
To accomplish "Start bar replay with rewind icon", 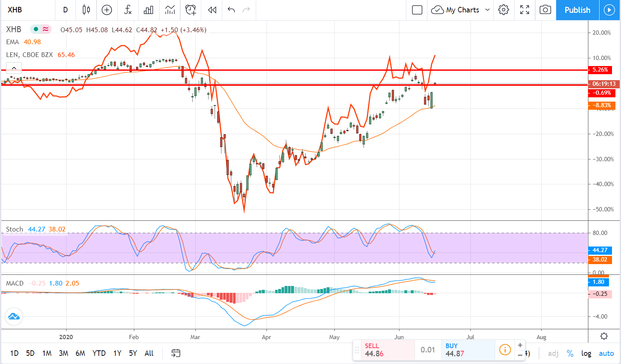I will click(x=212, y=10).
